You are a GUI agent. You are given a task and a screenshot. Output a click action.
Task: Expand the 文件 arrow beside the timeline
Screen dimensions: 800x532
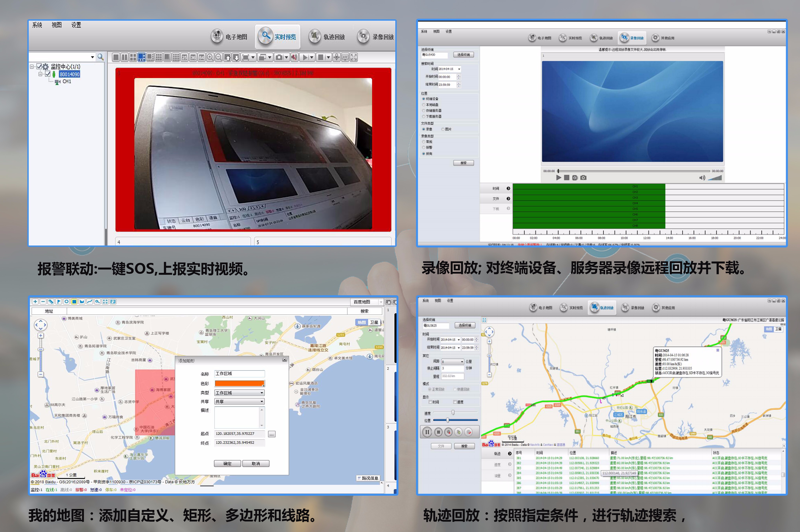pyautogui.click(x=508, y=198)
